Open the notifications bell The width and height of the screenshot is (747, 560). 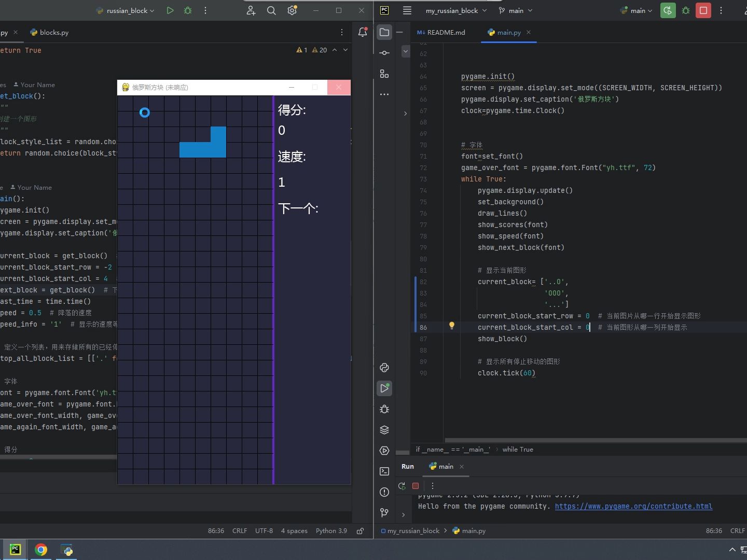click(363, 32)
